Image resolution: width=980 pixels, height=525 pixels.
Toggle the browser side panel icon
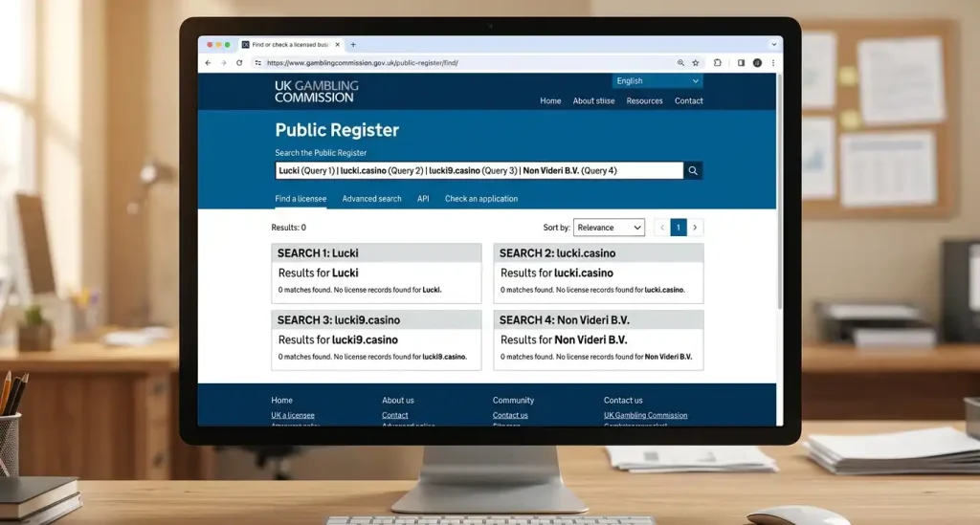click(x=741, y=63)
